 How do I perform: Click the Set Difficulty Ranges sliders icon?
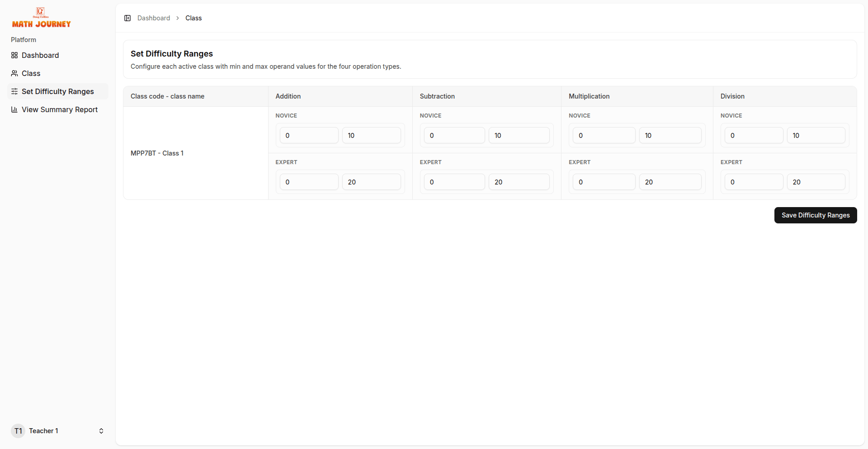coord(14,91)
